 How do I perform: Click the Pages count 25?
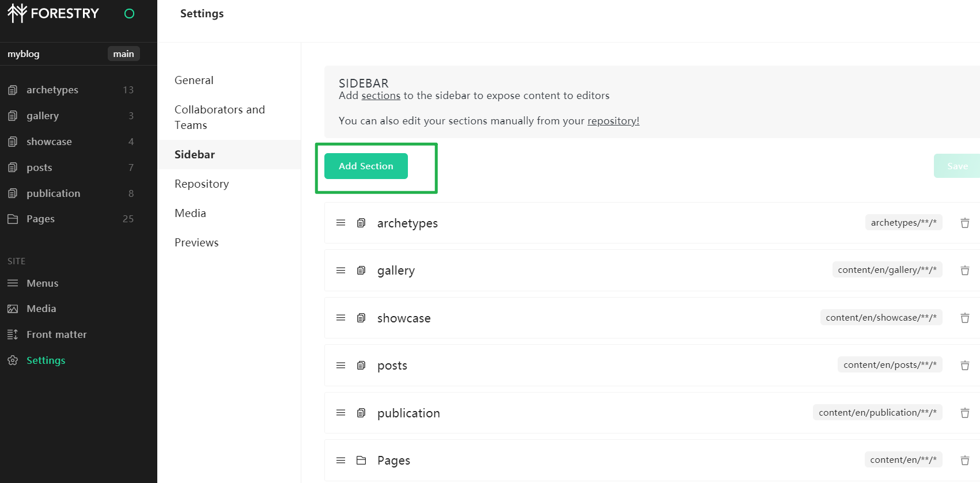click(128, 219)
